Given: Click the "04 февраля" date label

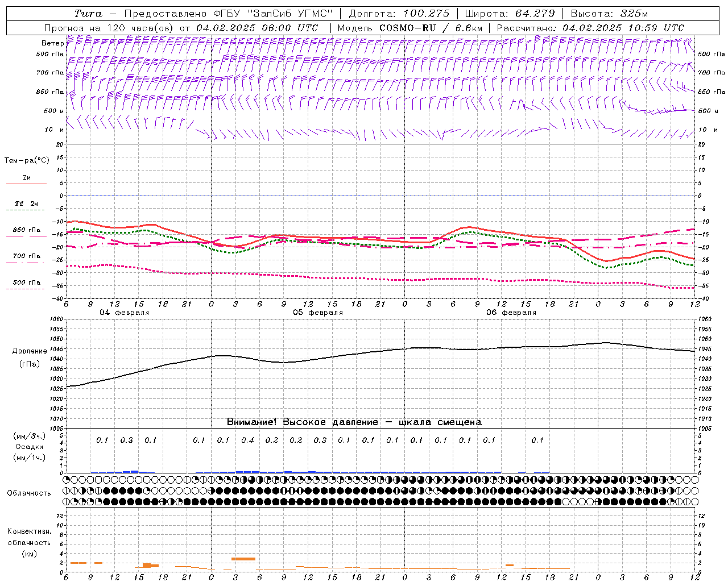Looking at the screenshot, I should (x=125, y=313).
